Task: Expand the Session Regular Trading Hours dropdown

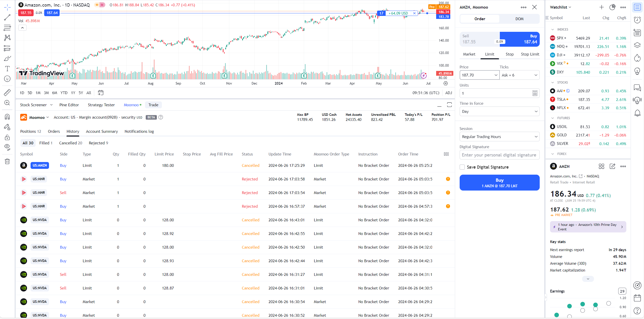Action: pos(499,137)
